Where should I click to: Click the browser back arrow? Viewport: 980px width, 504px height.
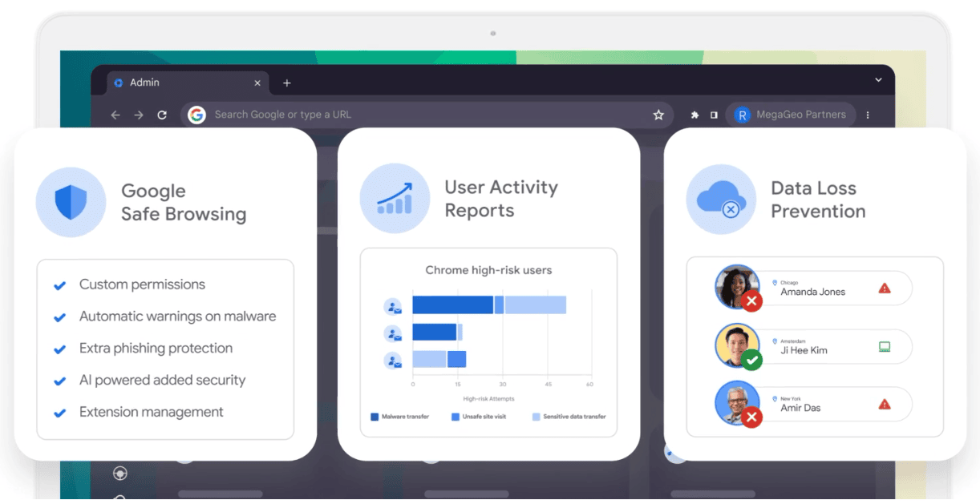pyautogui.click(x=115, y=115)
